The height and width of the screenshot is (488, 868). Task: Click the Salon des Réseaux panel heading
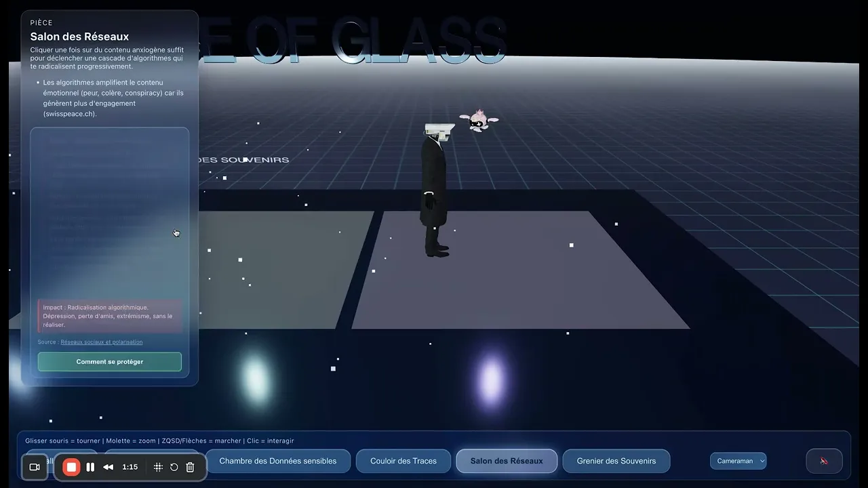pyautogui.click(x=79, y=37)
